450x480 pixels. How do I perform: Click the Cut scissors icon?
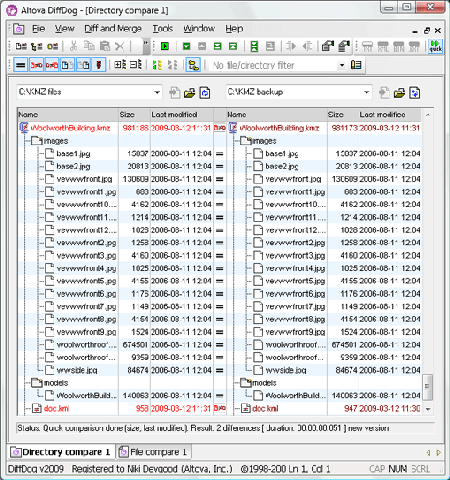pyautogui.click(x=73, y=46)
